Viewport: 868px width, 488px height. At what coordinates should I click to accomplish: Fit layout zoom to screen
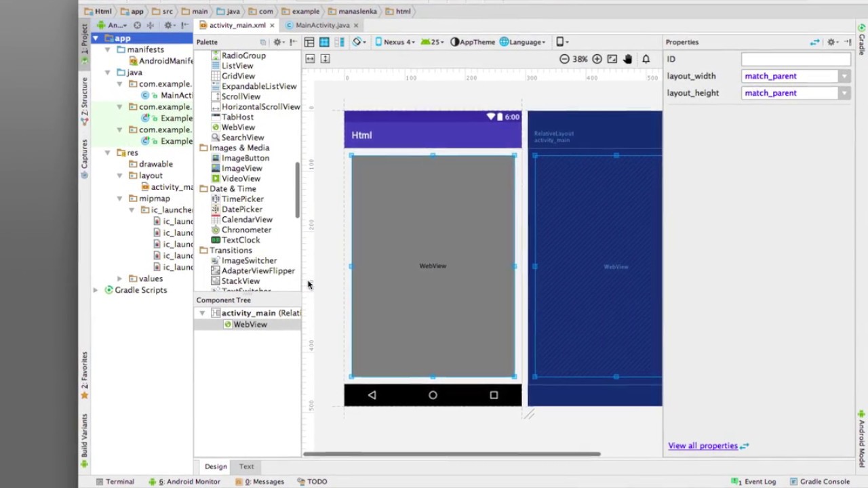(612, 59)
